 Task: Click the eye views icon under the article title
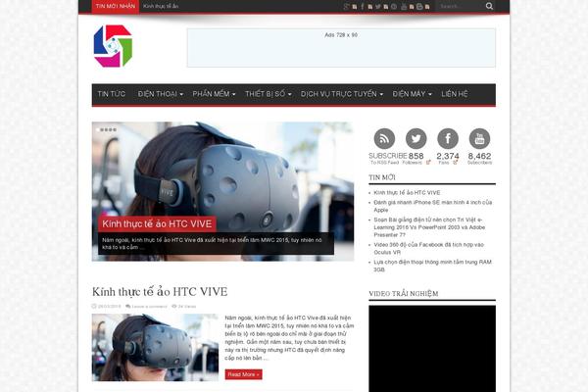(174, 307)
